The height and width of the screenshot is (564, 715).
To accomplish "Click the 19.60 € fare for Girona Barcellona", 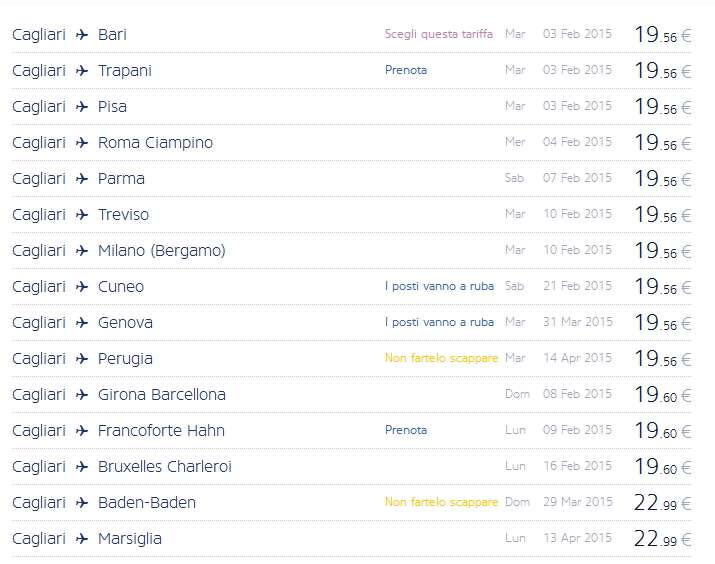I will coord(662,395).
